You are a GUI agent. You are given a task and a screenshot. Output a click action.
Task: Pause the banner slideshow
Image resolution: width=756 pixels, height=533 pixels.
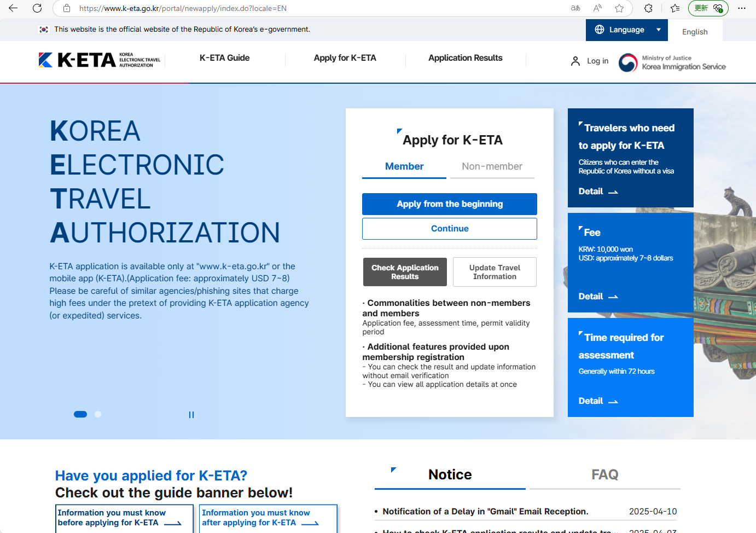191,415
